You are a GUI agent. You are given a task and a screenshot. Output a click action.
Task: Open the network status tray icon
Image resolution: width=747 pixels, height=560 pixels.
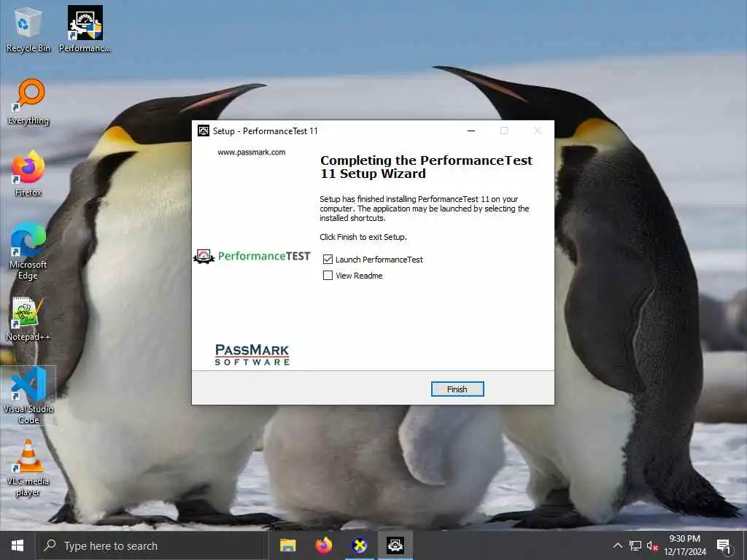pos(635,545)
